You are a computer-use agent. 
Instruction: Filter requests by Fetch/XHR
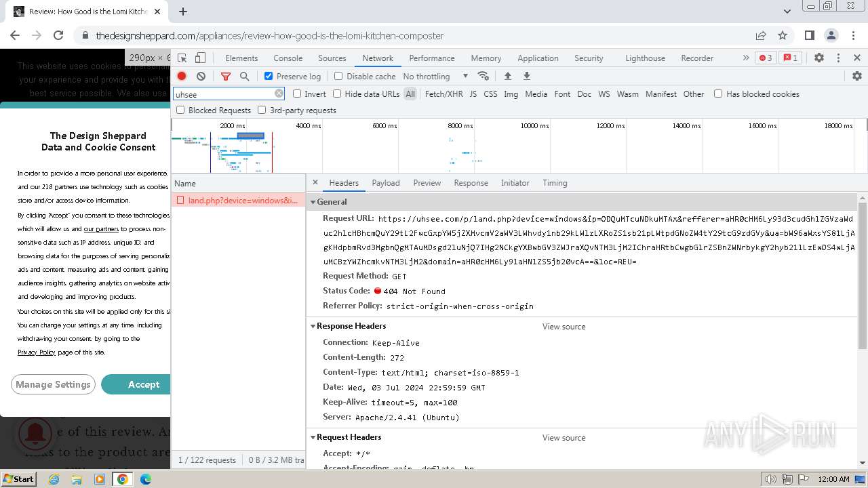click(x=444, y=94)
